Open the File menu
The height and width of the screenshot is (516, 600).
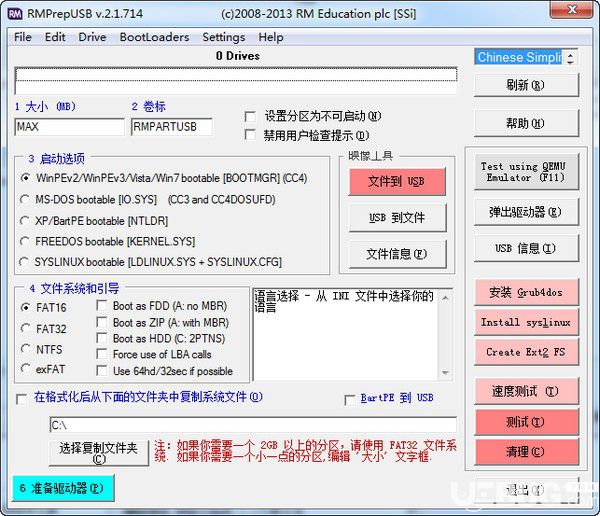pos(23,37)
